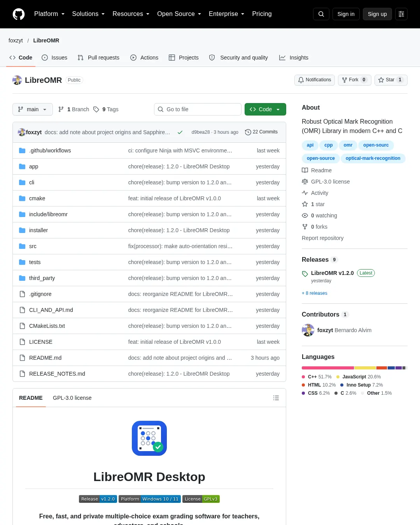The width and height of the screenshot is (420, 525).
Task: Click the Report repository link
Action: (x=323, y=238)
